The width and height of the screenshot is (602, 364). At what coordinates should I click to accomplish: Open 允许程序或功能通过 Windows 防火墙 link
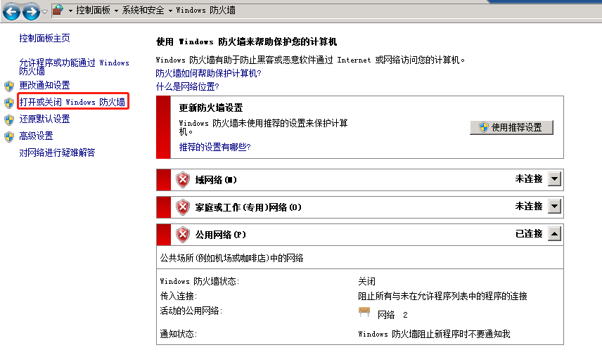coord(74,67)
